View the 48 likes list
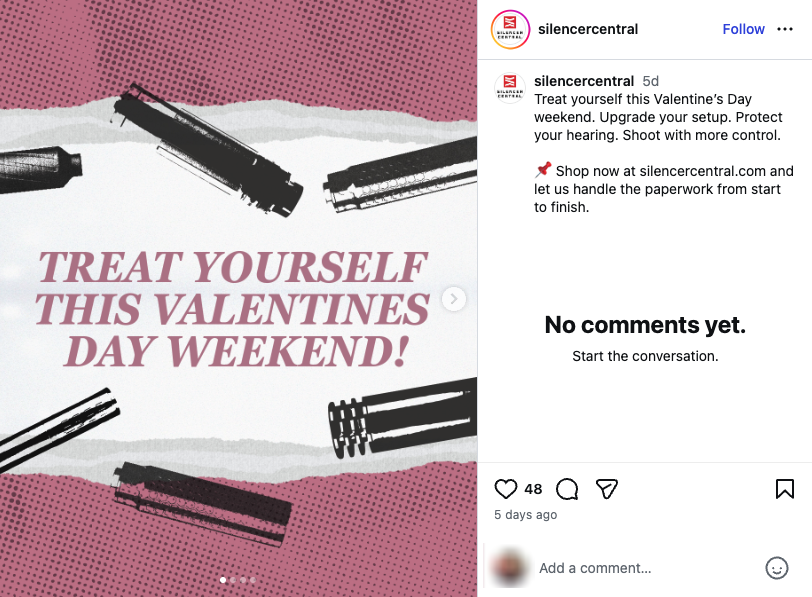 click(x=533, y=489)
